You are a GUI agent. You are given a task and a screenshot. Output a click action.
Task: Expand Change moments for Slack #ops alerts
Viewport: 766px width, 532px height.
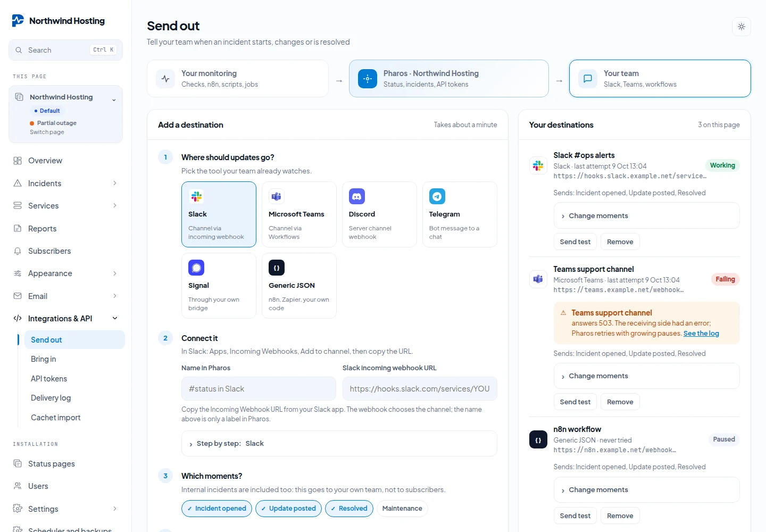tap(646, 215)
